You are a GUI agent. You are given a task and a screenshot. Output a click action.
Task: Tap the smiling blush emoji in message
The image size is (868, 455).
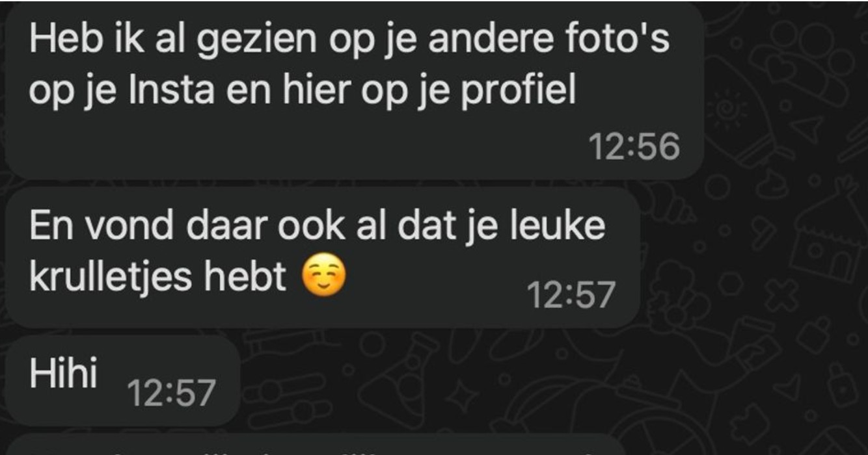323,278
